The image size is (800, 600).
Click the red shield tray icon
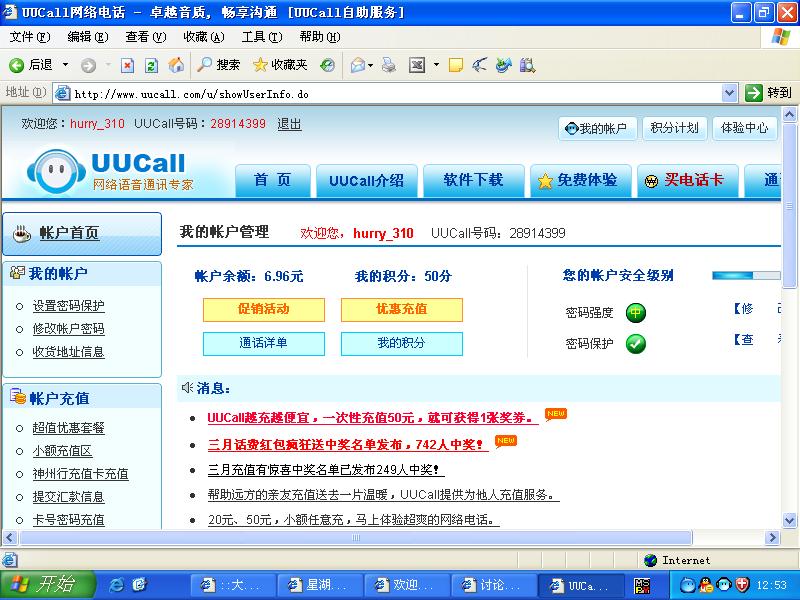742,585
